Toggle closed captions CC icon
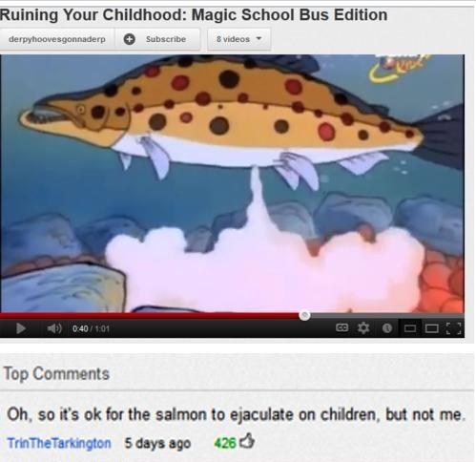Screen dimensions: 476x462 pyautogui.click(x=341, y=327)
